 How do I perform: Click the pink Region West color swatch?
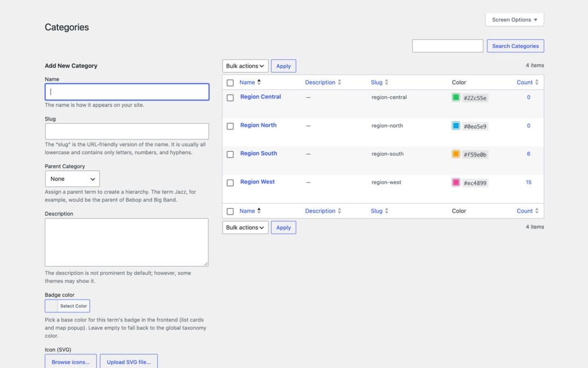pyautogui.click(x=456, y=182)
